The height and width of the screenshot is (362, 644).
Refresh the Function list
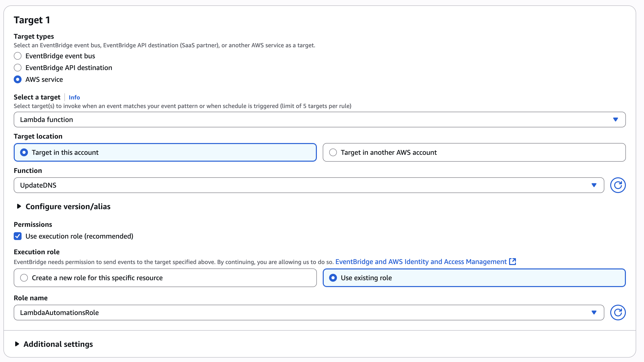coord(618,185)
